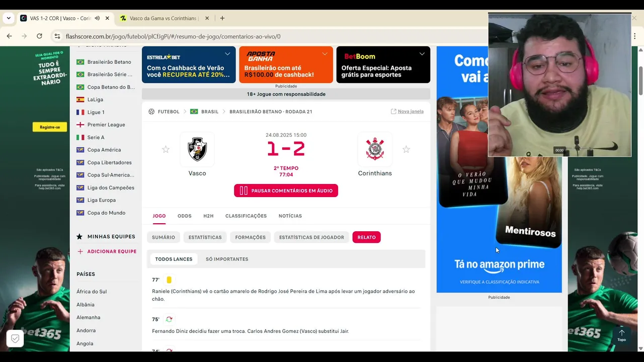Open Brasileirão Betano - Rodada 21 breadcrumb
644x362 pixels.
point(271,112)
